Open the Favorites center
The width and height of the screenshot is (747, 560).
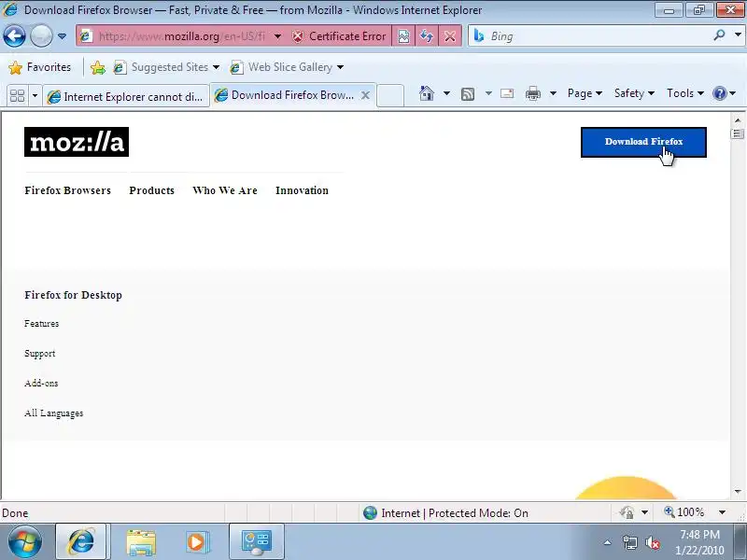point(39,67)
